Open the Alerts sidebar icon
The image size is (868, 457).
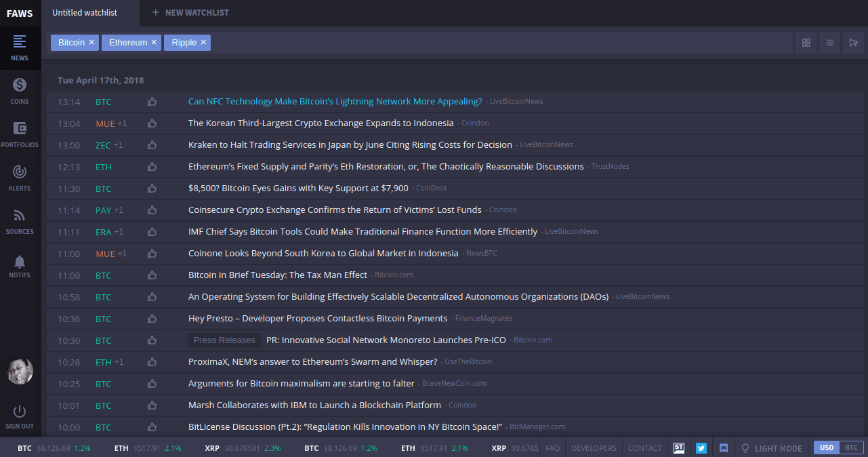click(x=20, y=178)
